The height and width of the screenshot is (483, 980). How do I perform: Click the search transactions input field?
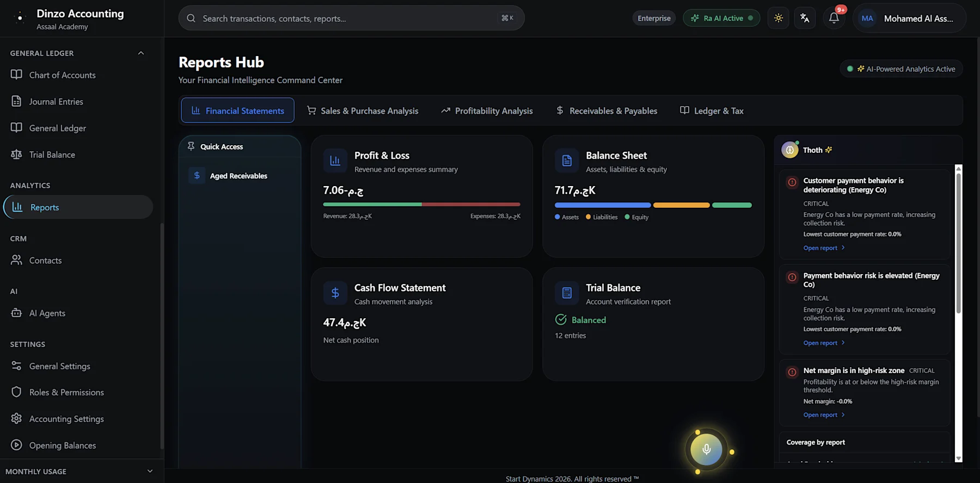pos(351,18)
